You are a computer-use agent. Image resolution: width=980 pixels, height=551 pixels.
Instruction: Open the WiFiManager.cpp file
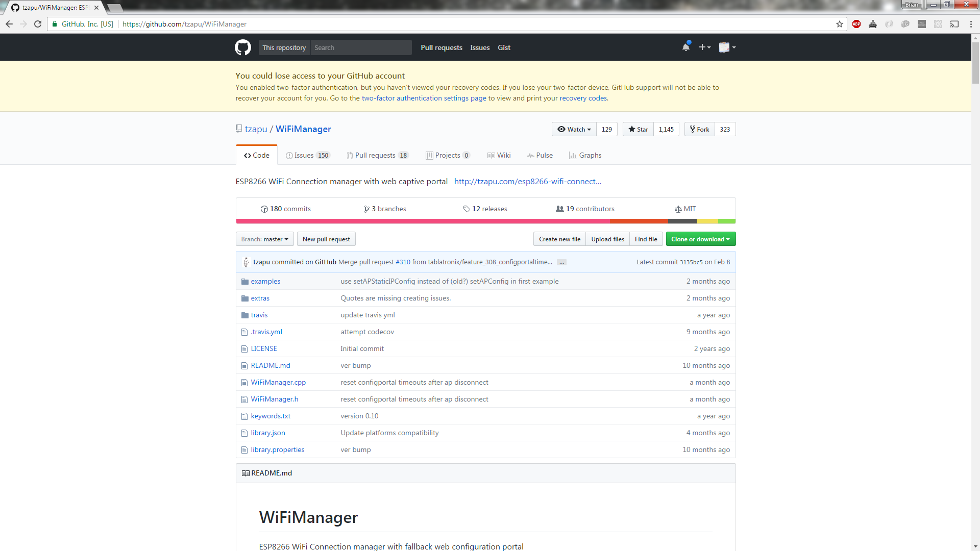pos(278,382)
